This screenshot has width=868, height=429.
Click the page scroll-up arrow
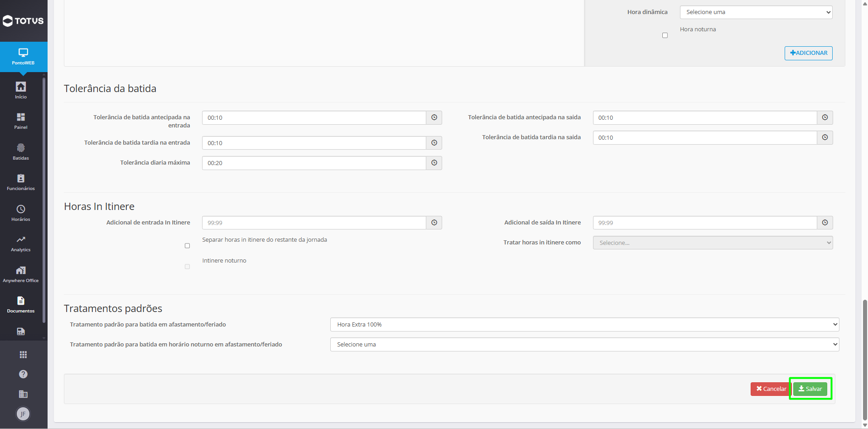point(865,3)
